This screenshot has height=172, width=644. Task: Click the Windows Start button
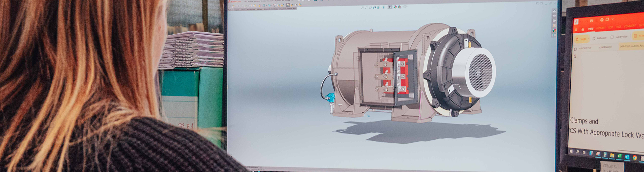point(571,151)
